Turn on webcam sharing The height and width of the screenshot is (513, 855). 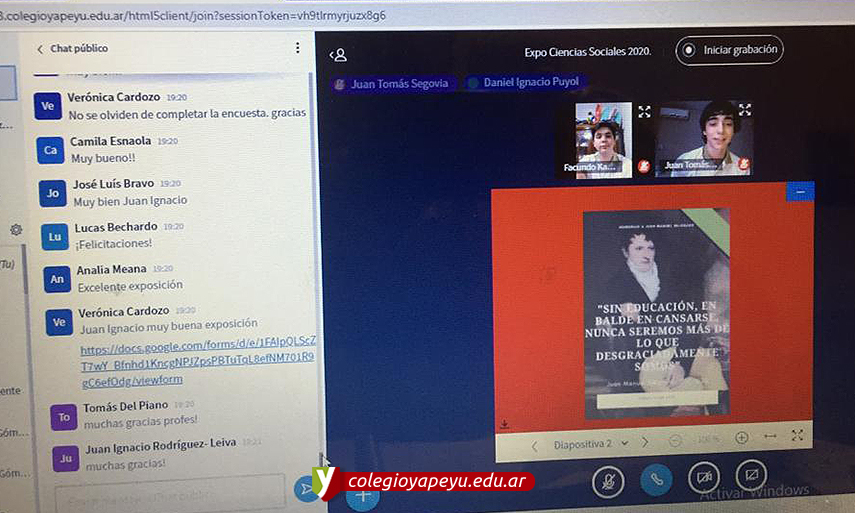click(704, 479)
